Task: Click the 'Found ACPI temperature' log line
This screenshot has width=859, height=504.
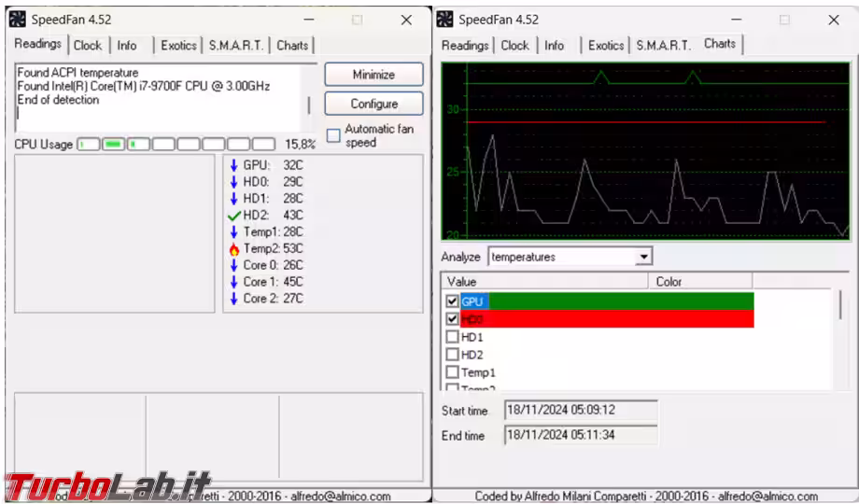Action: (x=77, y=72)
